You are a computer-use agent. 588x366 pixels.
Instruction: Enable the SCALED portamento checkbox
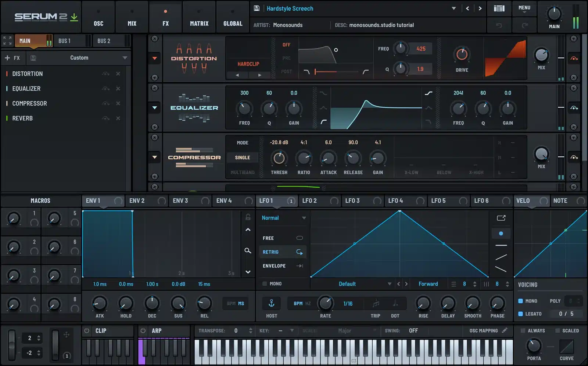pyautogui.click(x=557, y=331)
